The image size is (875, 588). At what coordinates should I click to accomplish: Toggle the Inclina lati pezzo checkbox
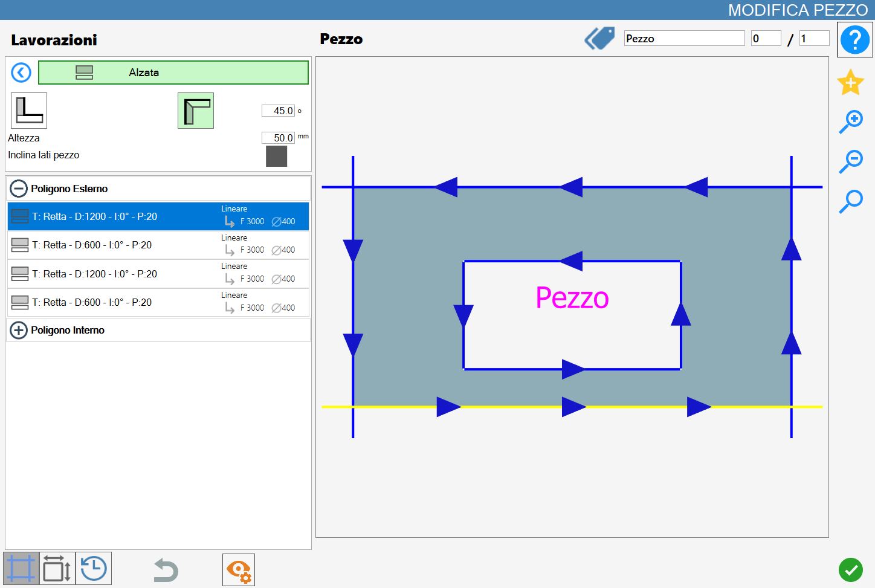(276, 156)
